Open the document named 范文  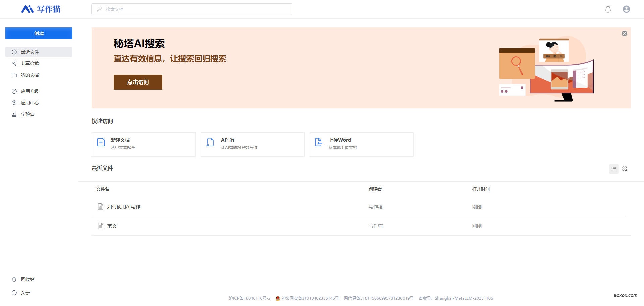[112, 226]
